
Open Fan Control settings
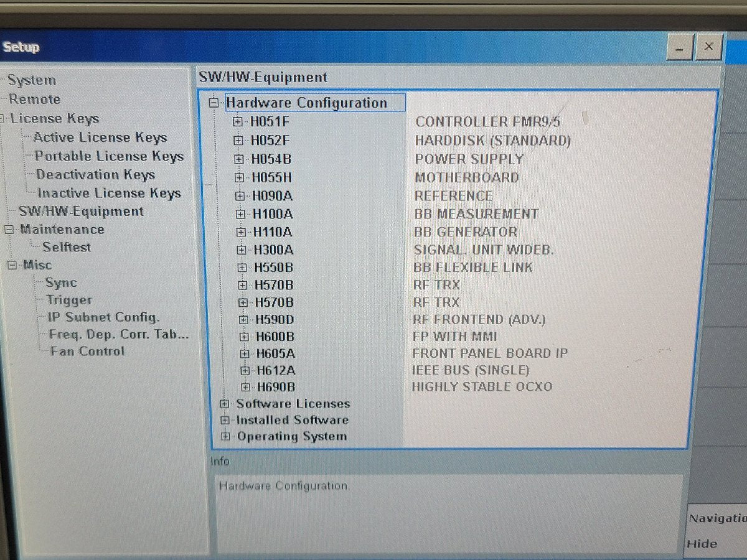[88, 351]
